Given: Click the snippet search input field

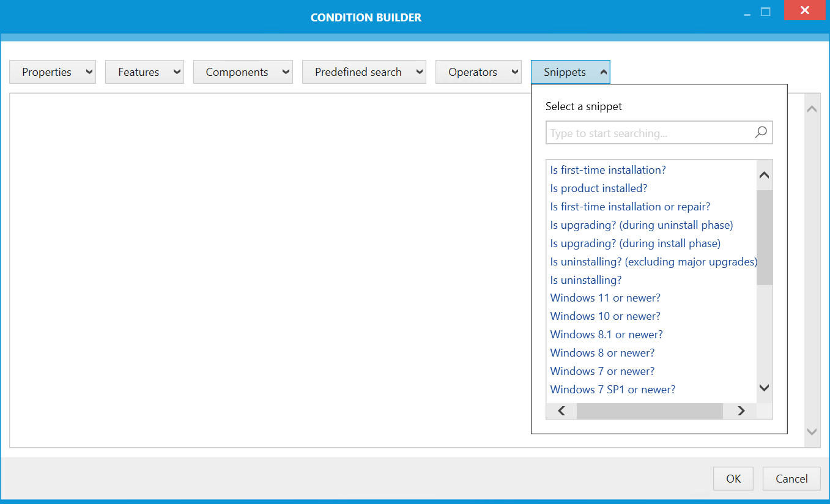Looking at the screenshot, I should [x=642, y=132].
